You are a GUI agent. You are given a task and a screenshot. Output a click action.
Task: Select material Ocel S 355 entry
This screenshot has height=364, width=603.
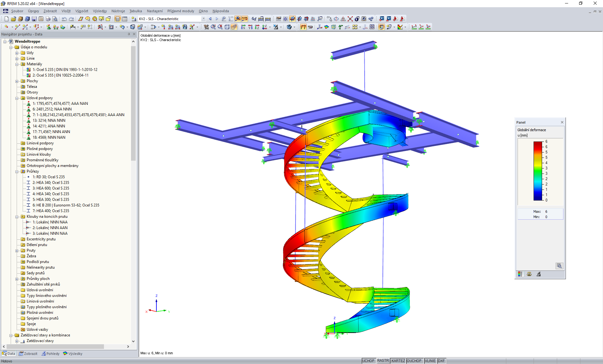60,75
